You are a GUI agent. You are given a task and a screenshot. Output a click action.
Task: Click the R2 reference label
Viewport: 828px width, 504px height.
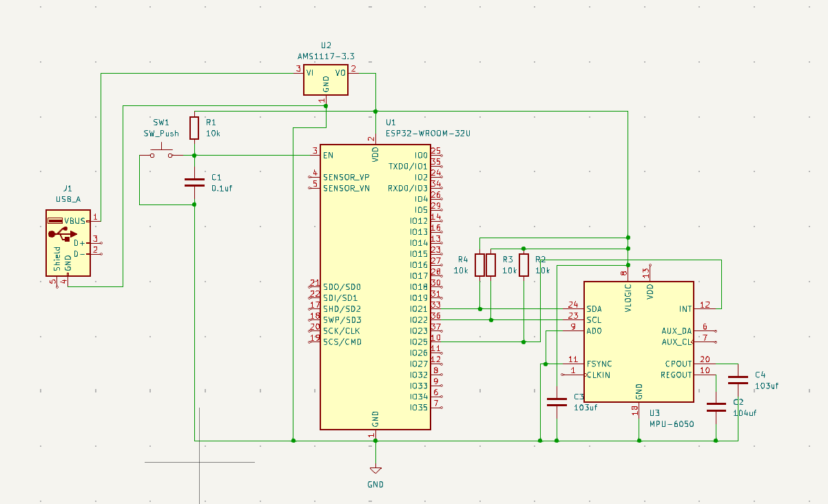[x=540, y=259]
